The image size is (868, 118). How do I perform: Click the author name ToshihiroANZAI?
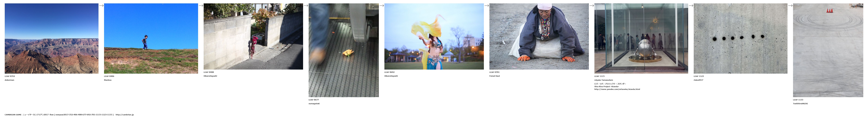[x=800, y=104]
